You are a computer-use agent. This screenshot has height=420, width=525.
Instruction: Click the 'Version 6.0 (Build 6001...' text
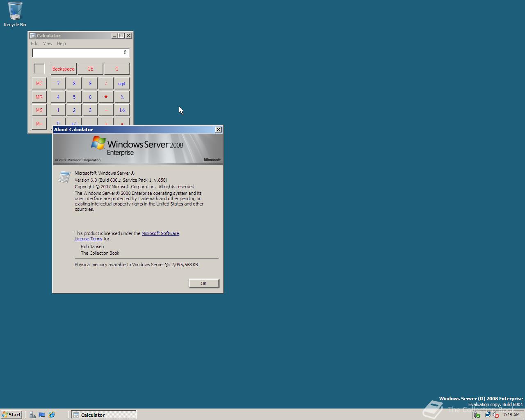[x=121, y=180]
